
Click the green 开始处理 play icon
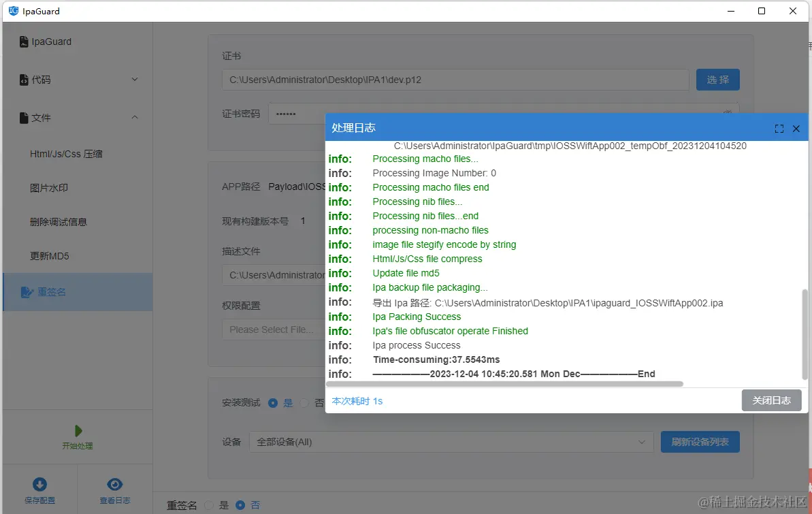(78, 430)
